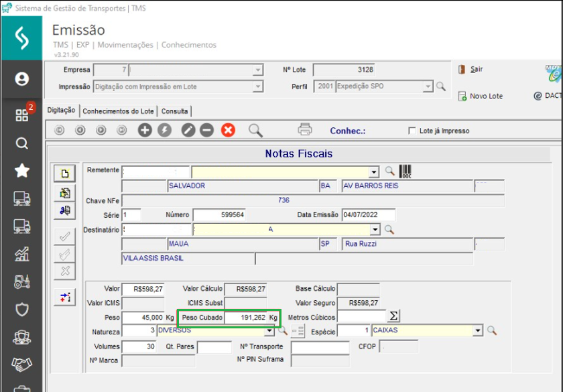Expand the Perfil Expedição SPO dropdown
The image size is (563, 392).
click(x=428, y=86)
